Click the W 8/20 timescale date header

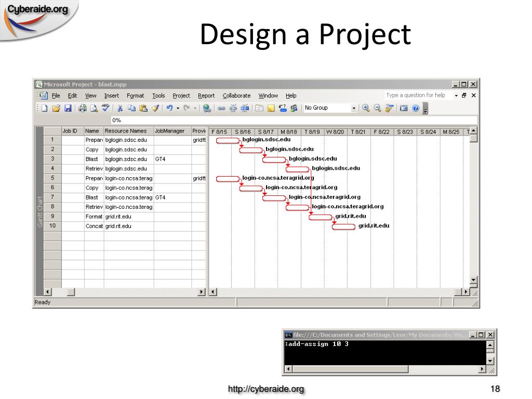click(335, 132)
